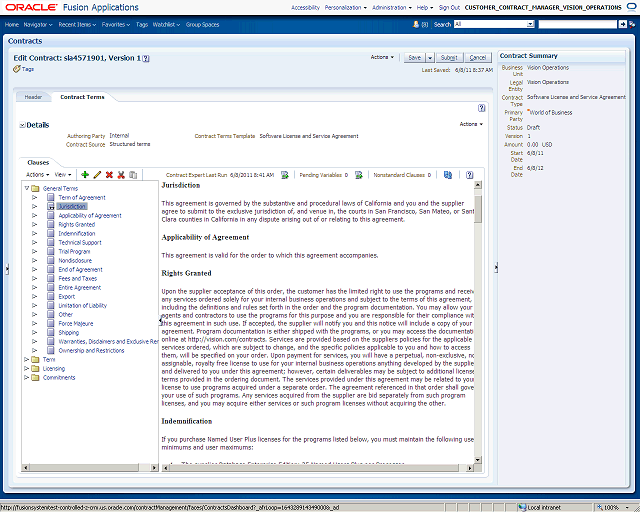This screenshot has width=640, height=512.
Task: Open the Search category dropdown showing All
Action: tap(530, 24)
